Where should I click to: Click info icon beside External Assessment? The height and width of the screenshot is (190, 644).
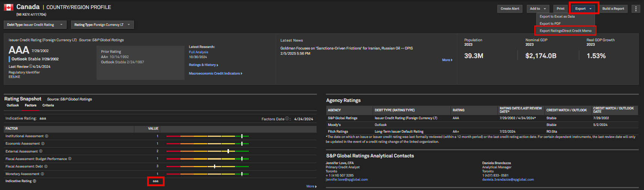click(x=41, y=151)
